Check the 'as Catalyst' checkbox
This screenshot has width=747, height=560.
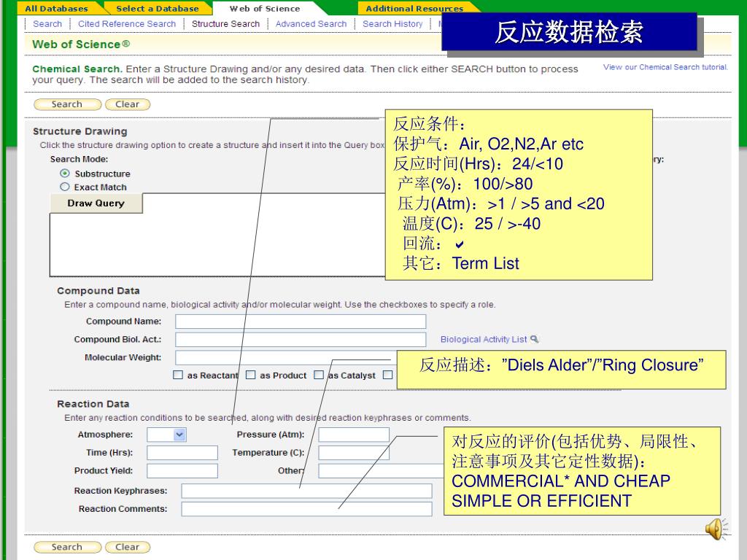pyautogui.click(x=319, y=375)
